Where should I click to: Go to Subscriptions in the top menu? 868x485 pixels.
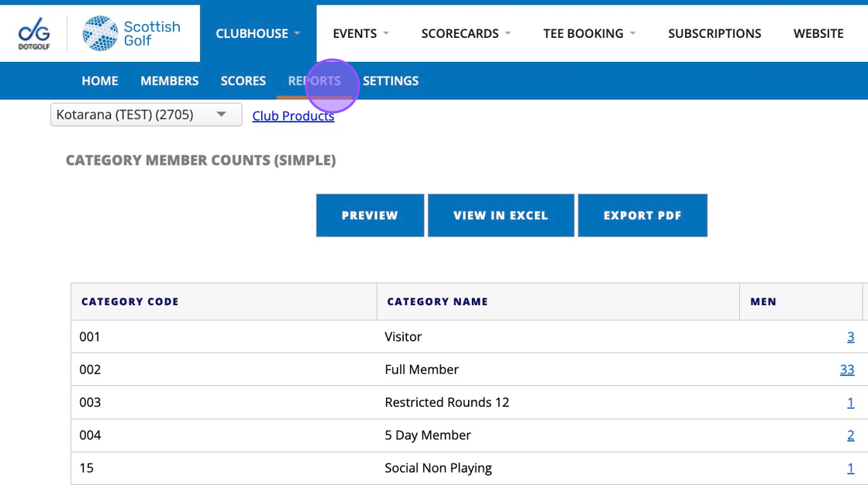[x=714, y=33]
